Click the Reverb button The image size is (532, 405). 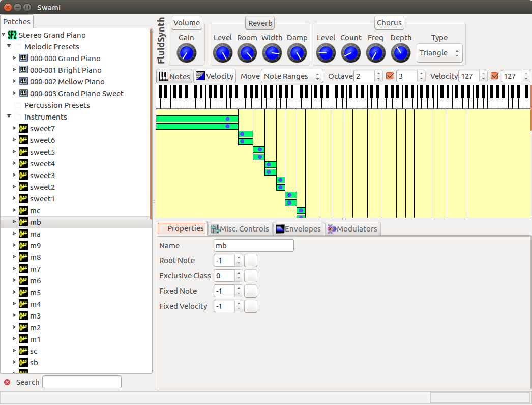(260, 23)
